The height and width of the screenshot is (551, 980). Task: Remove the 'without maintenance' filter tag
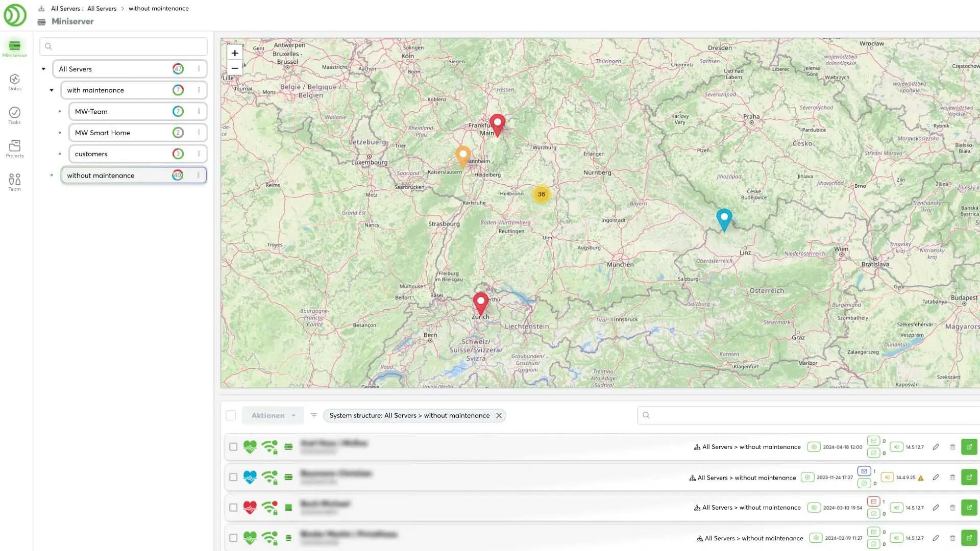499,415
